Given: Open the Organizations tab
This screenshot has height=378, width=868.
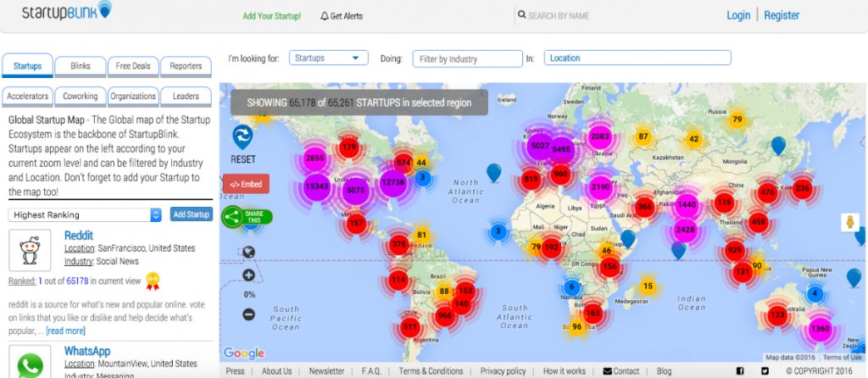Looking at the screenshot, I should [133, 96].
